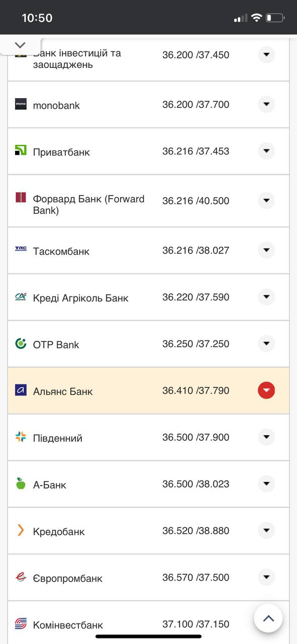The width and height of the screenshot is (297, 644).
Task: Click the Кредобанк orange arrow logo
Action: [20, 530]
